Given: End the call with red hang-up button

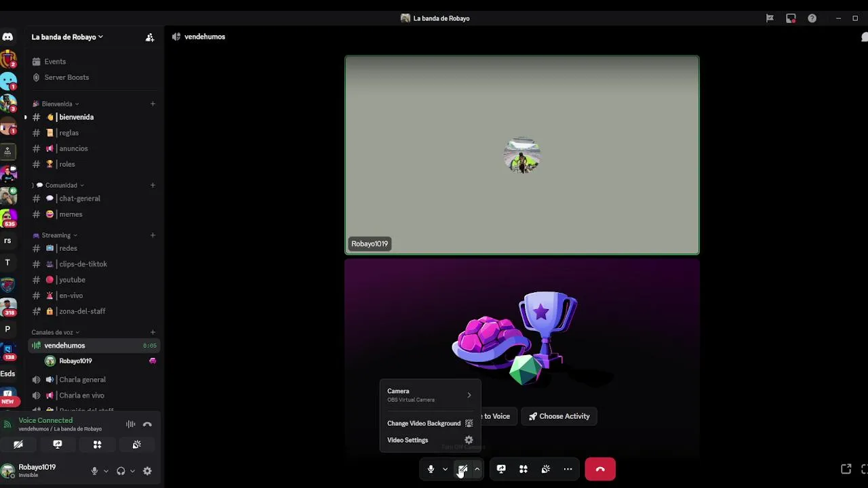Looking at the screenshot, I should (x=600, y=469).
